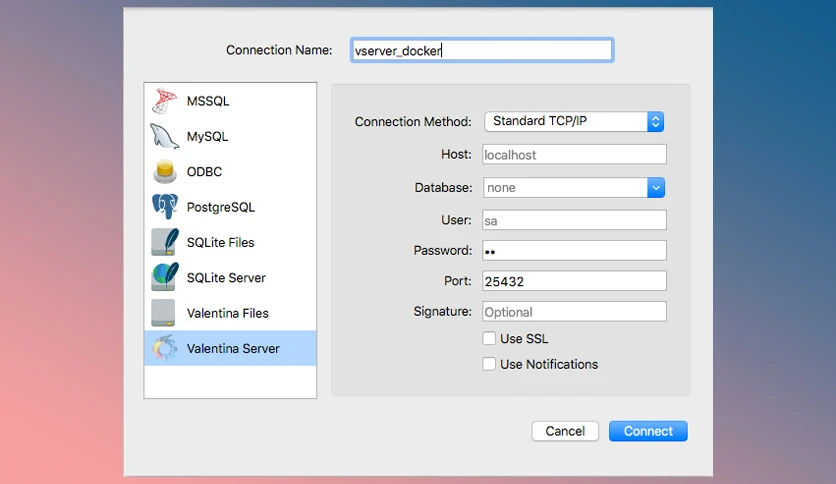
Task: Click into the User field
Action: pyautogui.click(x=574, y=220)
